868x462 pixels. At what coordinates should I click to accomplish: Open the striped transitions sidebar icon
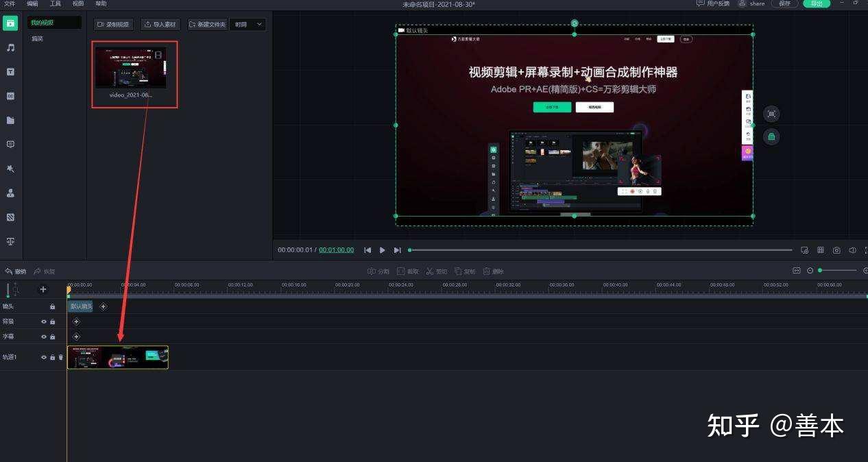click(x=10, y=217)
